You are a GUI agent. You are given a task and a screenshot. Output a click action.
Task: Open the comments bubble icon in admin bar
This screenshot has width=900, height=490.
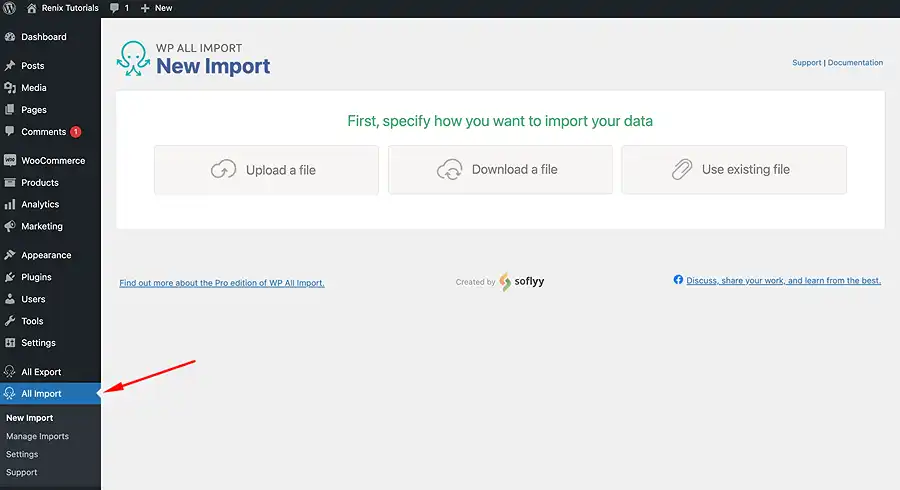click(x=115, y=8)
